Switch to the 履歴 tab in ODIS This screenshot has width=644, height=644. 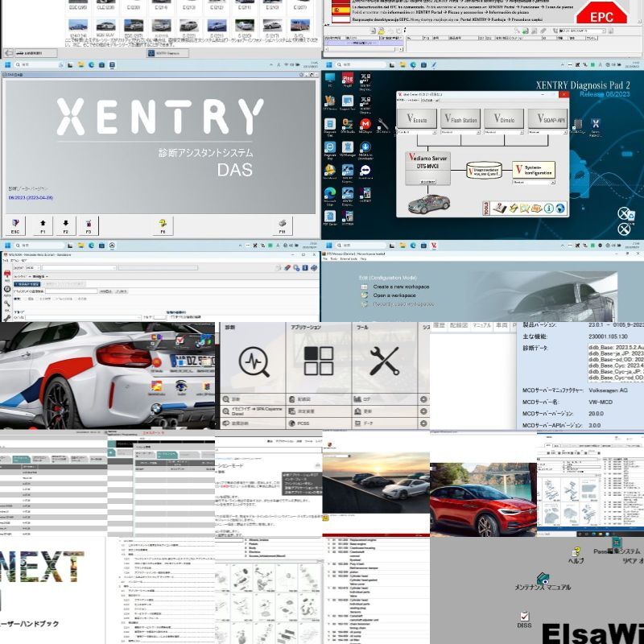tap(439, 325)
